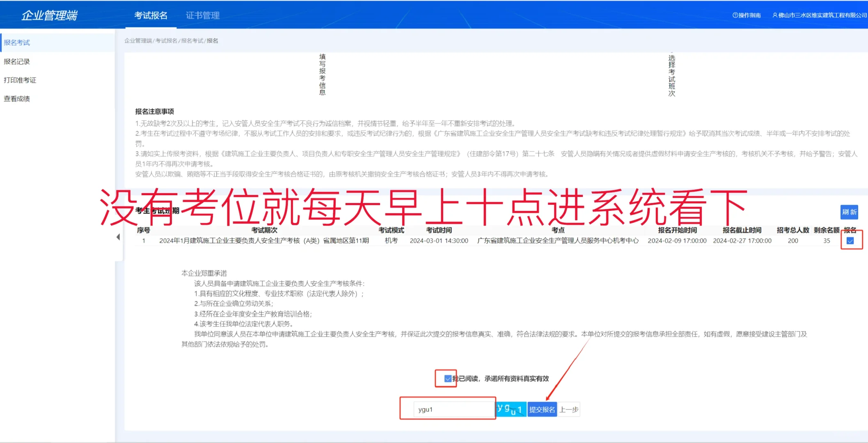Click the 选择考试班次 step label

pyautogui.click(x=671, y=75)
